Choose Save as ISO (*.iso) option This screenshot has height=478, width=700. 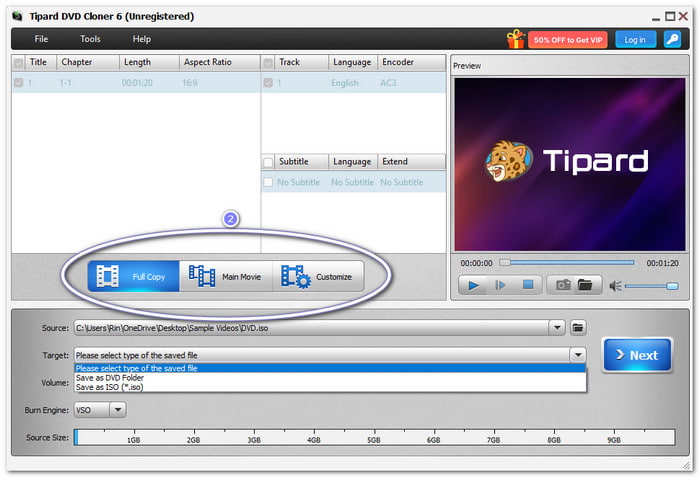point(330,387)
